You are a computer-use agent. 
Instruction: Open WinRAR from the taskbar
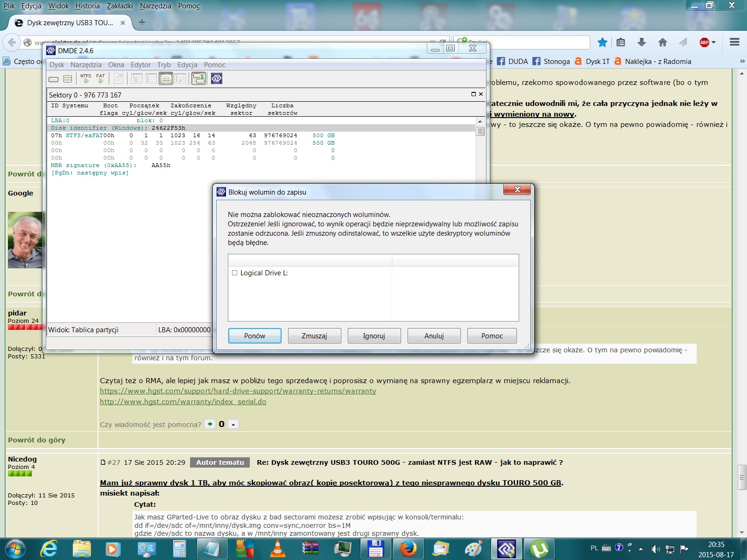[x=310, y=548]
